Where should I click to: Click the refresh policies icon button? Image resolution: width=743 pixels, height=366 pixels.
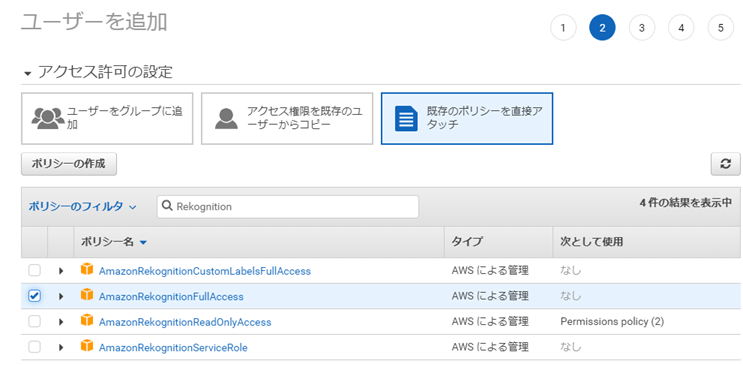(x=725, y=164)
